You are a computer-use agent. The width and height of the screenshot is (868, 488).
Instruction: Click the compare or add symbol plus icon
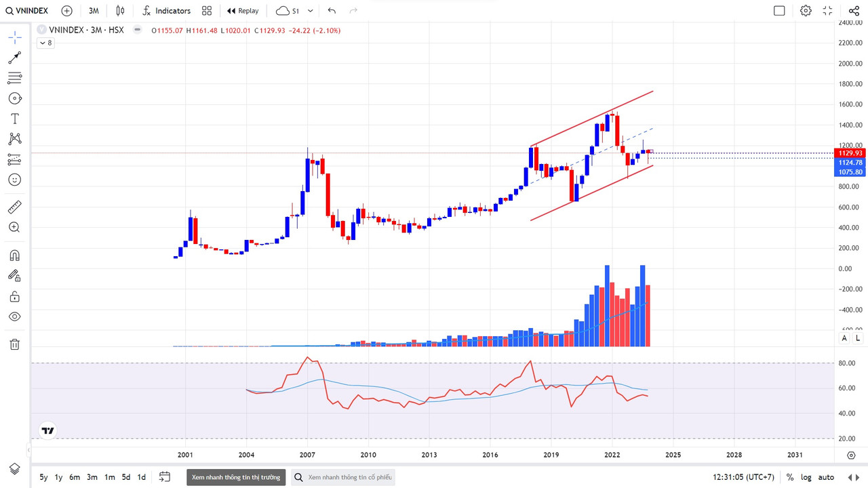pos(66,11)
